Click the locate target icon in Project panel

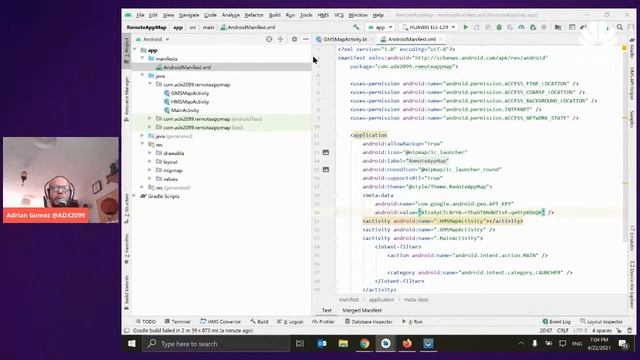(269, 39)
